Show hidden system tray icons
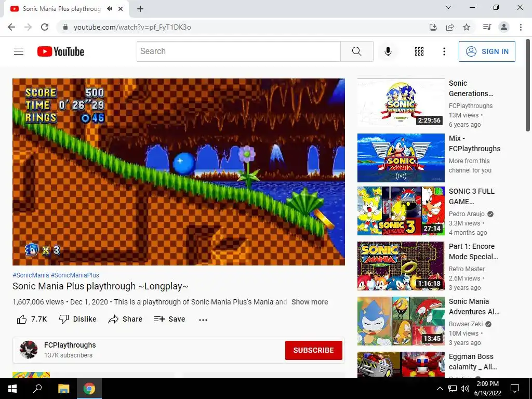 pyautogui.click(x=440, y=389)
